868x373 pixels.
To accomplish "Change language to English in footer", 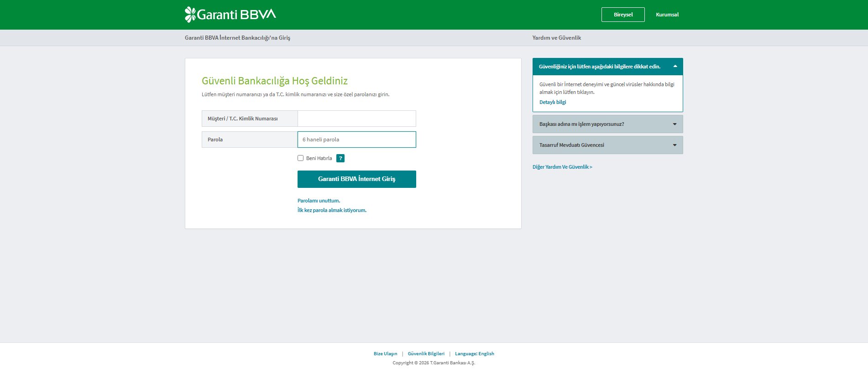I will 475,354.
